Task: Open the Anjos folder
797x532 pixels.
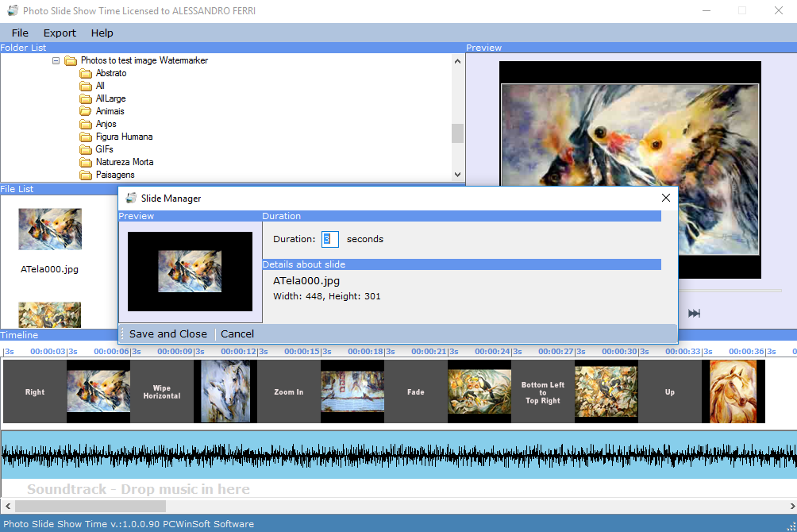Action: [106, 124]
